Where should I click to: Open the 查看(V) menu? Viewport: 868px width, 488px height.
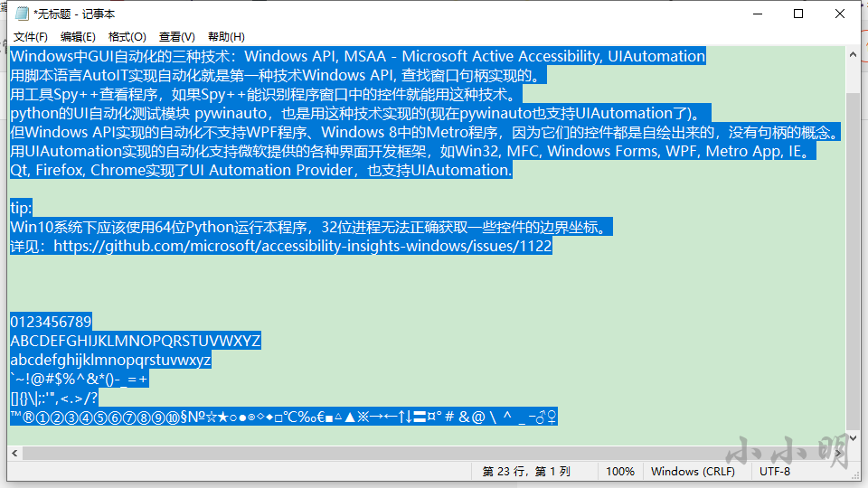177,36
